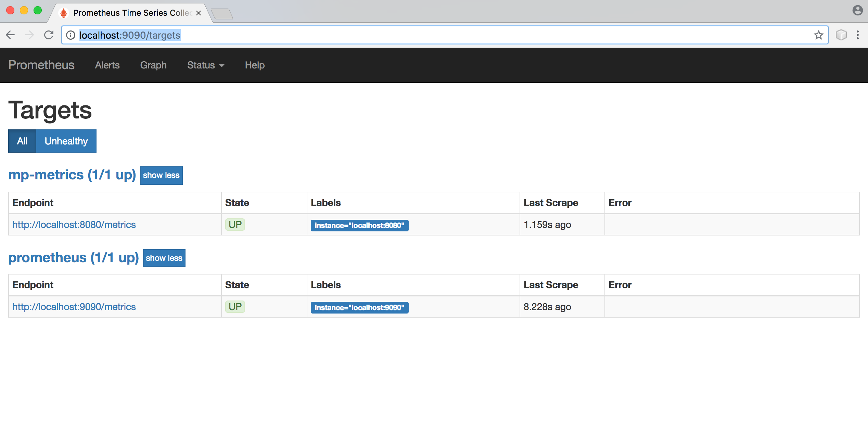
Task: Open localhost:9090/metrics endpoint link
Action: (x=74, y=307)
